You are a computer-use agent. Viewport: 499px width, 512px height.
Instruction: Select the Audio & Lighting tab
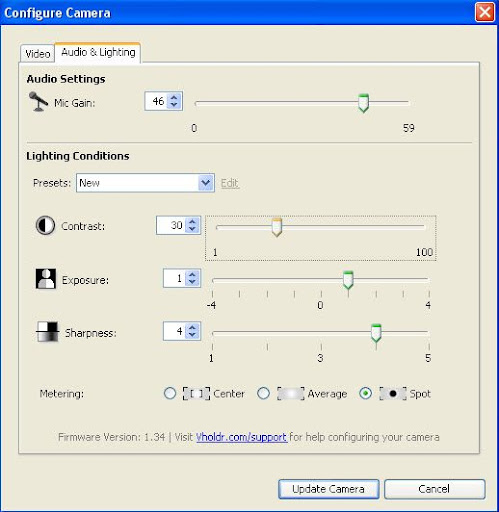(98, 52)
